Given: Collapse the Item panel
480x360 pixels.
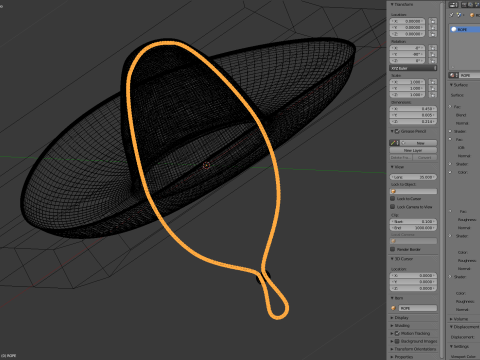Looking at the screenshot, I should [392, 298].
